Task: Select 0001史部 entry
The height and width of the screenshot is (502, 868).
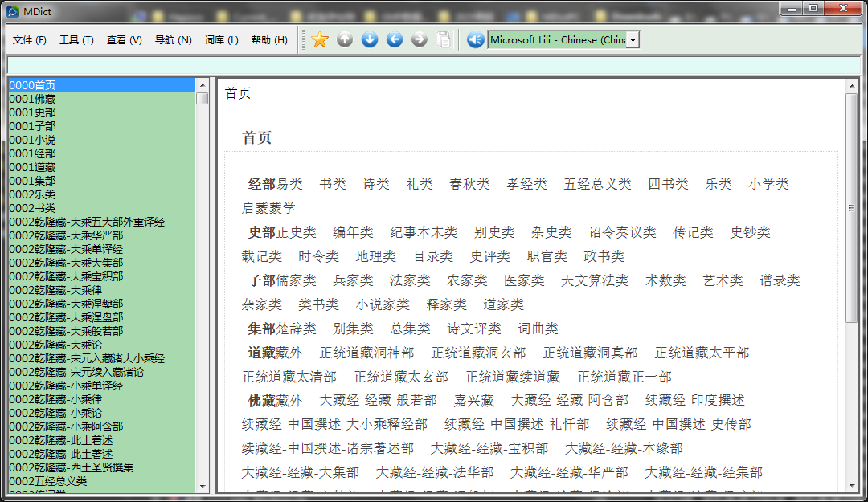Action: click(x=101, y=112)
